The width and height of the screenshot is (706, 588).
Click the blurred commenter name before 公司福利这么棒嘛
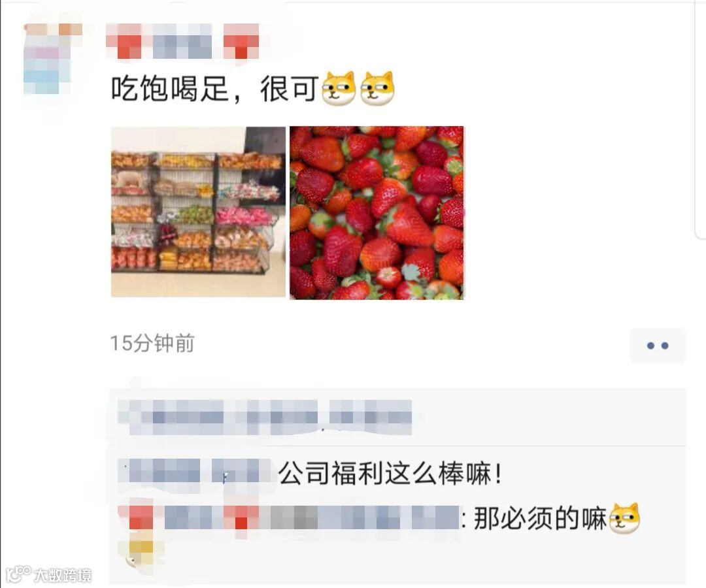(x=195, y=476)
